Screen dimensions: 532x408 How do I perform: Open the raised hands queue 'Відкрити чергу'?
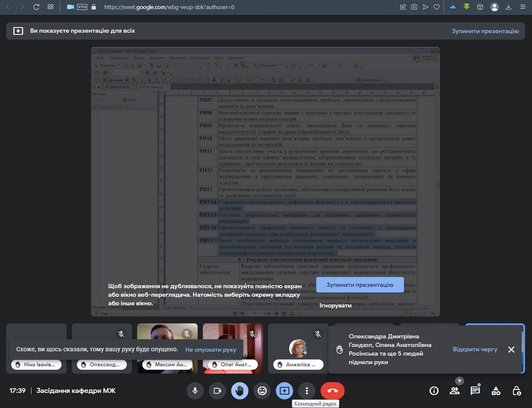tap(475, 350)
